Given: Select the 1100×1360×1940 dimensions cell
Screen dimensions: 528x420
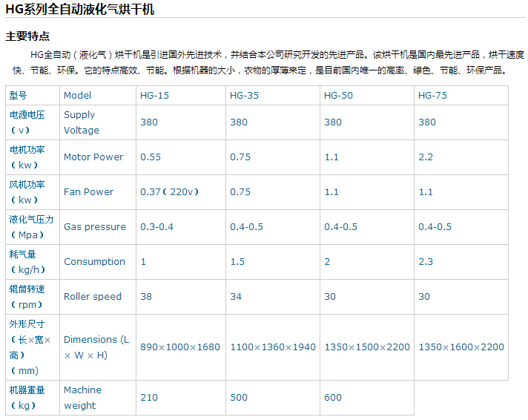Looking at the screenshot, I should tap(272, 347).
